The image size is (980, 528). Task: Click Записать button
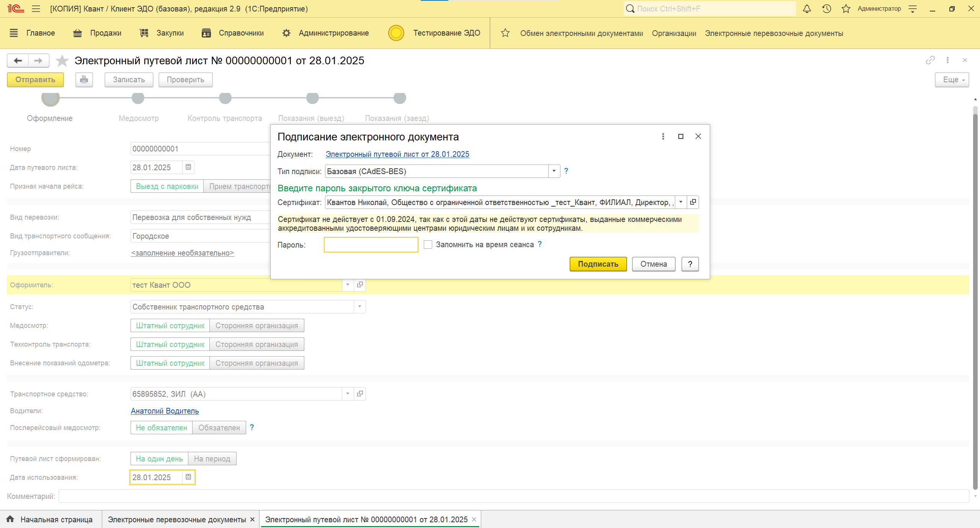point(129,80)
